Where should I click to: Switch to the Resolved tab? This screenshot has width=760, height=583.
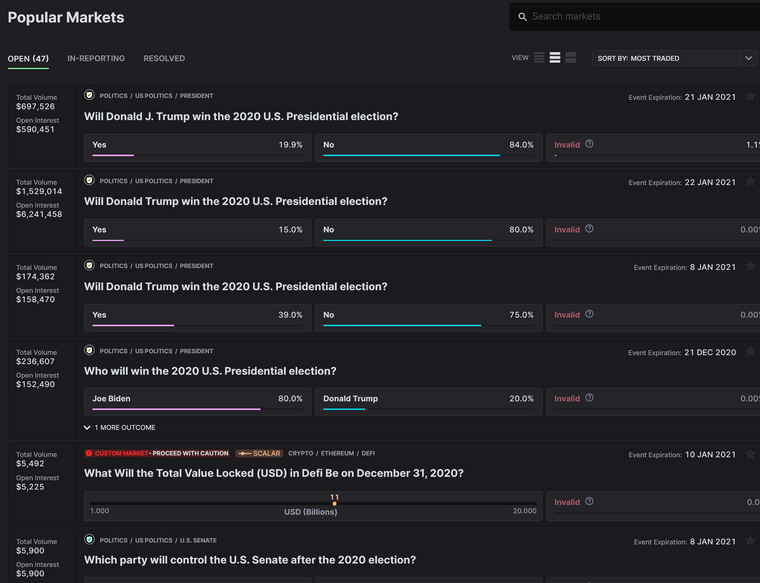coord(164,58)
